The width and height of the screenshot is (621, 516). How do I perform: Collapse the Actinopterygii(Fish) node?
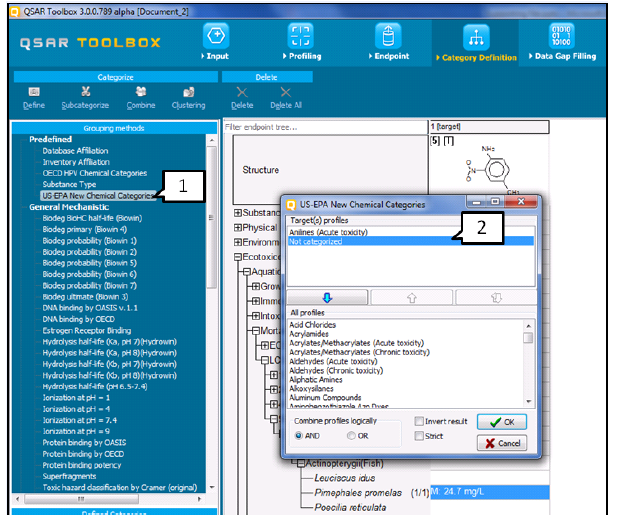point(301,463)
